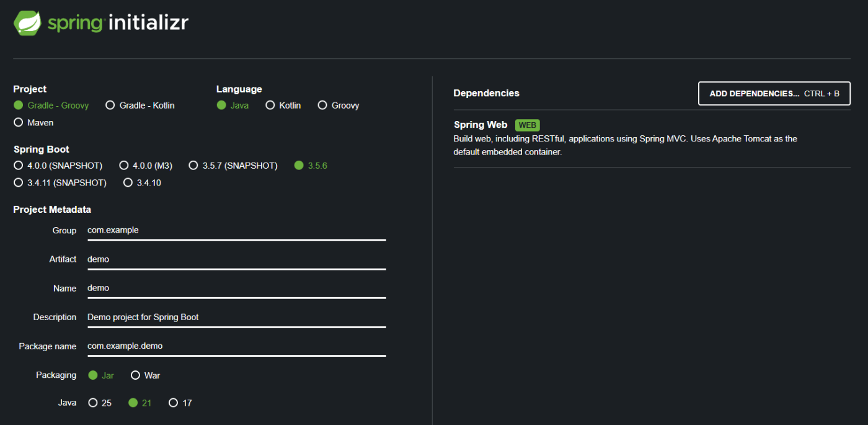Image resolution: width=868 pixels, height=425 pixels.
Task: Click the Project Metadata heading
Action: tap(52, 210)
